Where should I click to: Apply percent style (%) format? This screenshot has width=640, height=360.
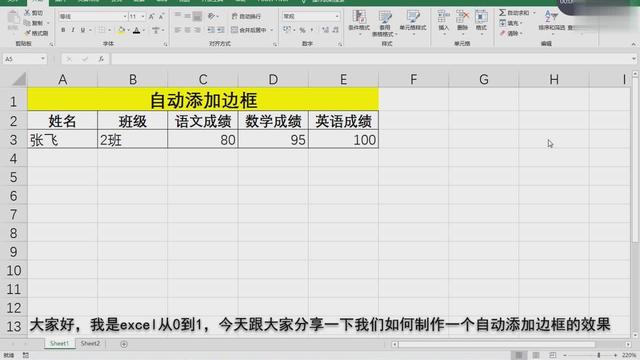(x=302, y=30)
